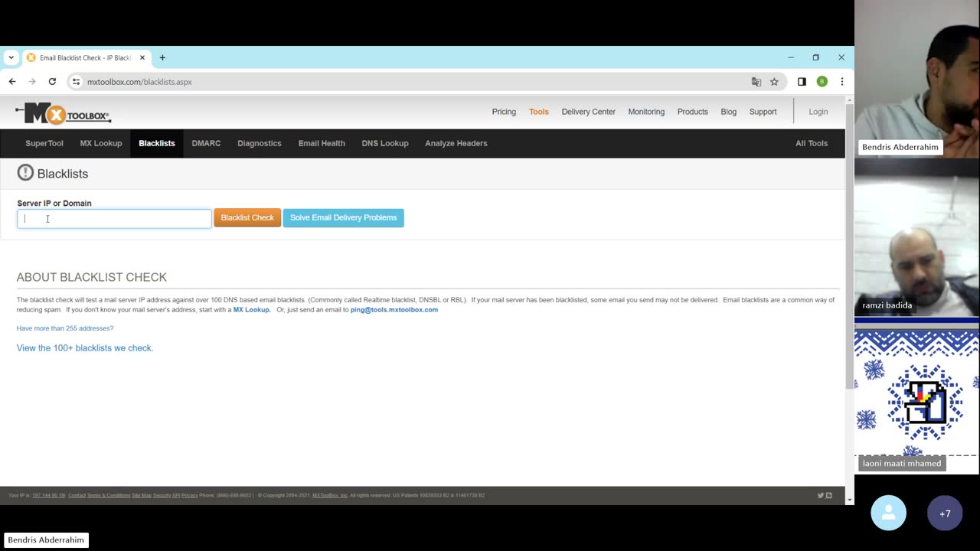This screenshot has height=551, width=980.
Task: Click the scrollbar down arrow
Action: tap(849, 499)
